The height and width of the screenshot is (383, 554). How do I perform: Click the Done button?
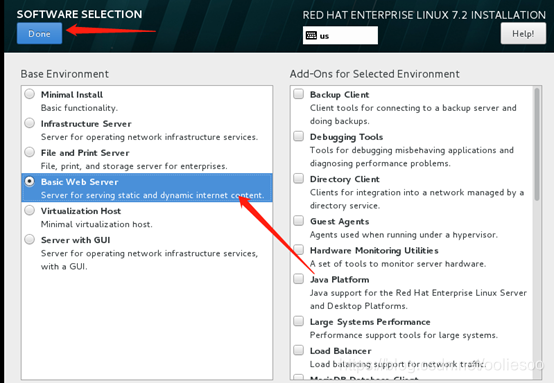[x=39, y=34]
